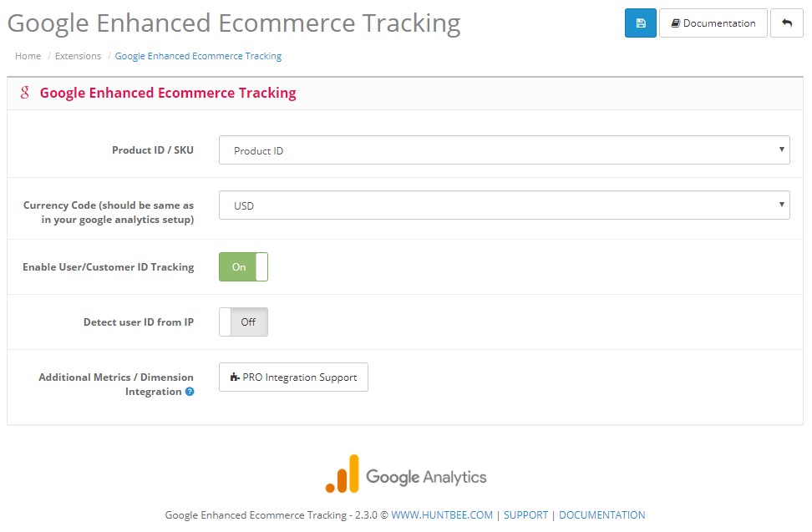Click PRO Integration Support button
812x532 pixels.
[293, 377]
